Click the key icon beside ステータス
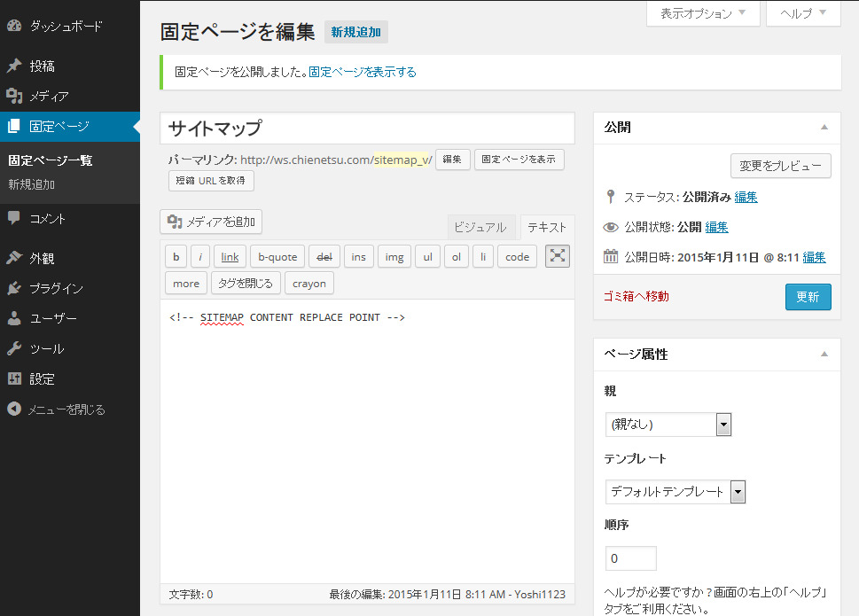 610,197
